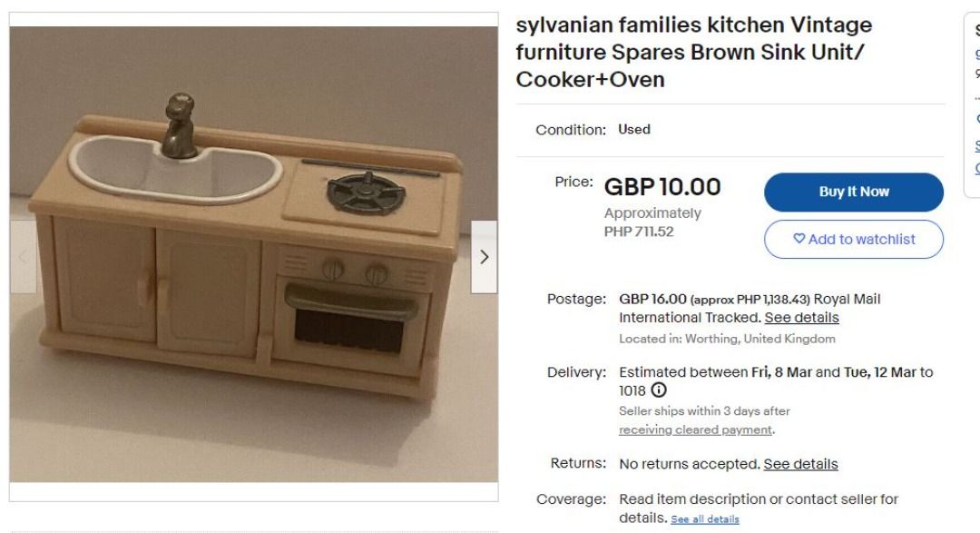Click the GBP 16.00 postage cost
The height and width of the screenshot is (533, 980).
[x=652, y=299]
